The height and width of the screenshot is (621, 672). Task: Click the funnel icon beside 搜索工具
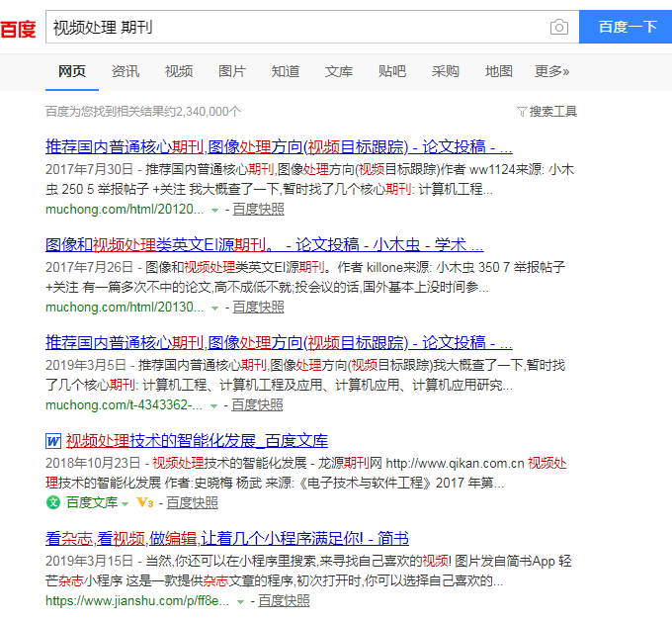pyautogui.click(x=522, y=112)
